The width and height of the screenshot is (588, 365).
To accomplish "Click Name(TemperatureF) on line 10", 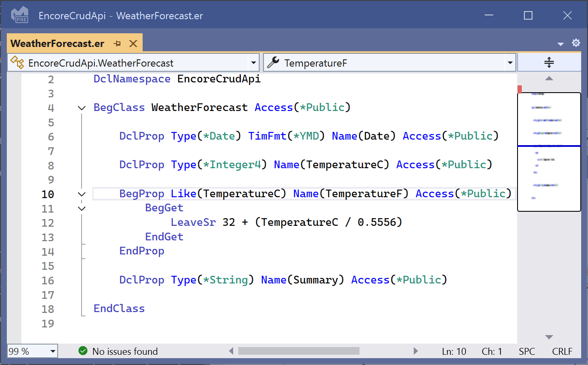I will 351,194.
